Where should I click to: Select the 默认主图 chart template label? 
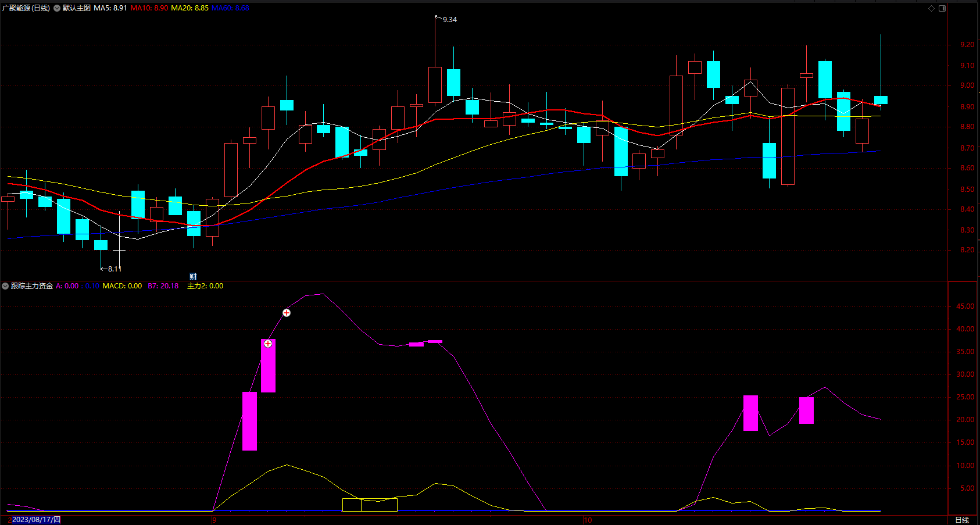coord(77,8)
